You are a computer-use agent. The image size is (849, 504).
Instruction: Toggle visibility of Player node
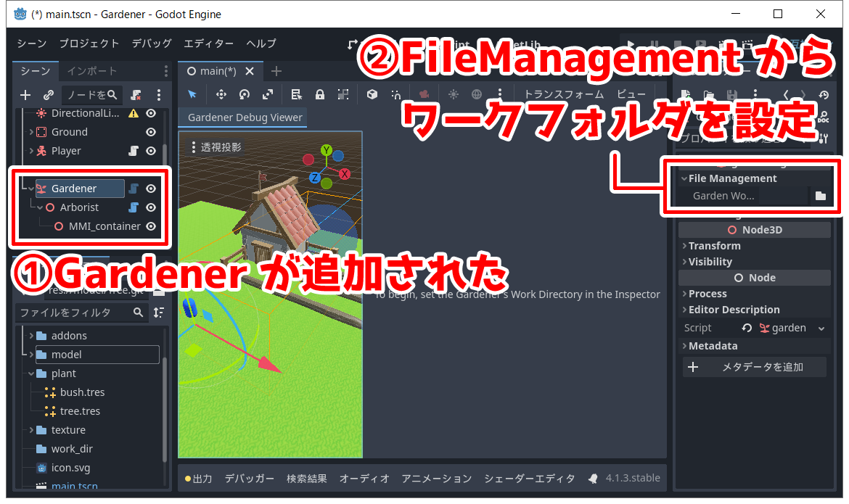[x=151, y=151]
